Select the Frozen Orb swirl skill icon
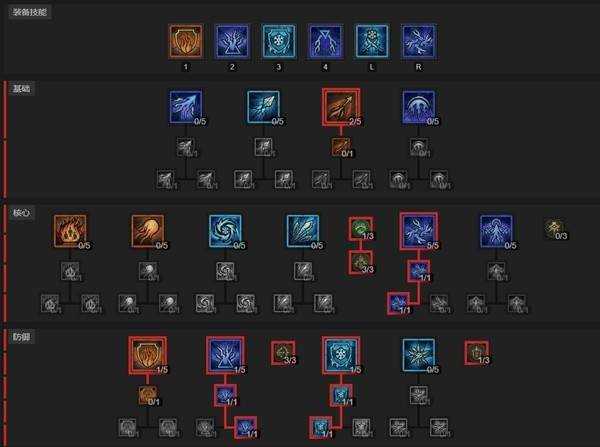Screen dimensions: 600x447 tap(225, 231)
